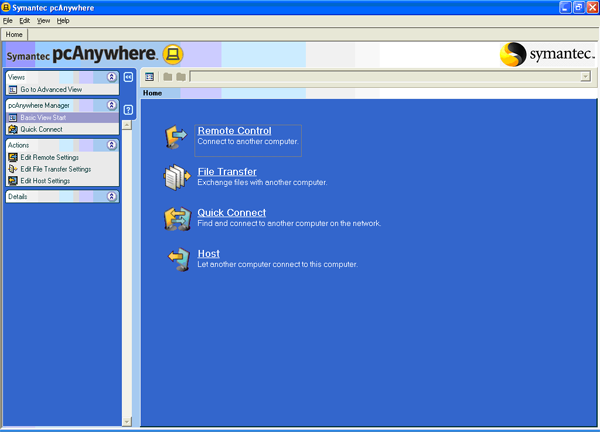The image size is (600, 432).
Task: Collapse the Actions panel
Action: click(111, 145)
